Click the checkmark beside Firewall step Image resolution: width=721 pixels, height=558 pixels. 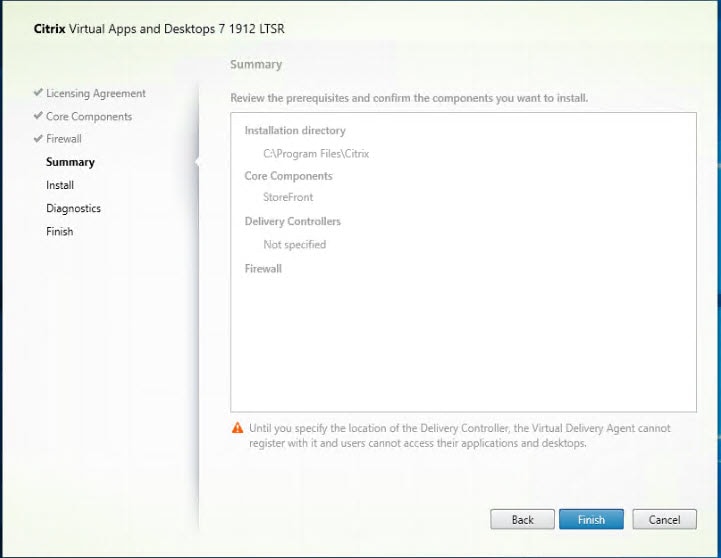pyautogui.click(x=38, y=138)
